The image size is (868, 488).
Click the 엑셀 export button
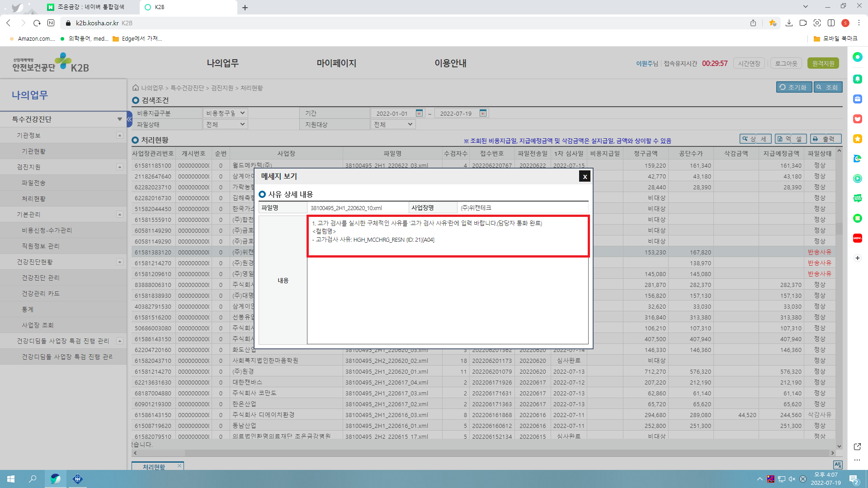tap(791, 139)
